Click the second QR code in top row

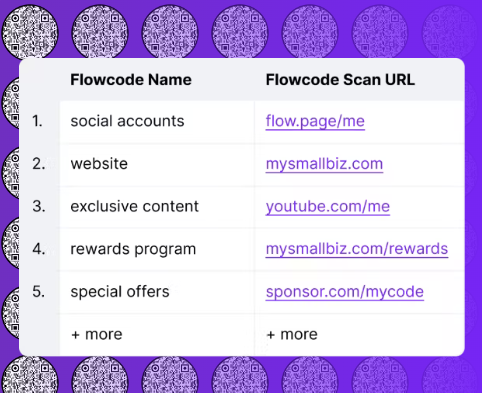[100, 32]
